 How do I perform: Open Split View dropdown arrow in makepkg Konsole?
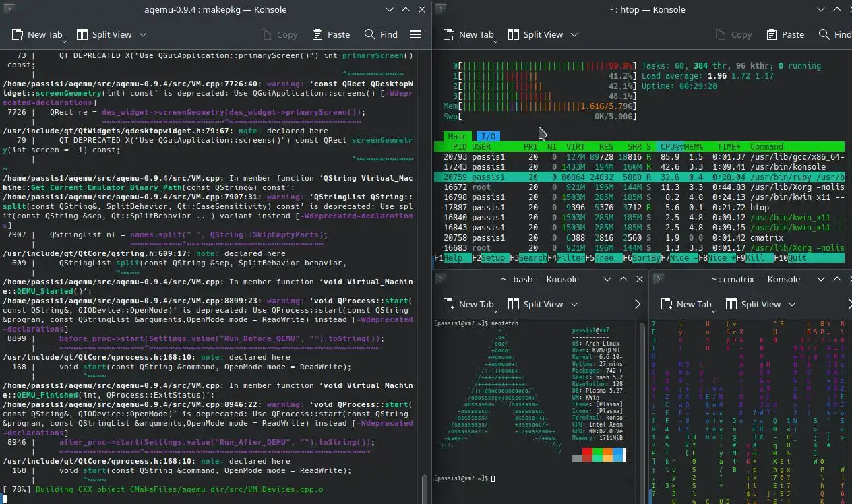[143, 34]
